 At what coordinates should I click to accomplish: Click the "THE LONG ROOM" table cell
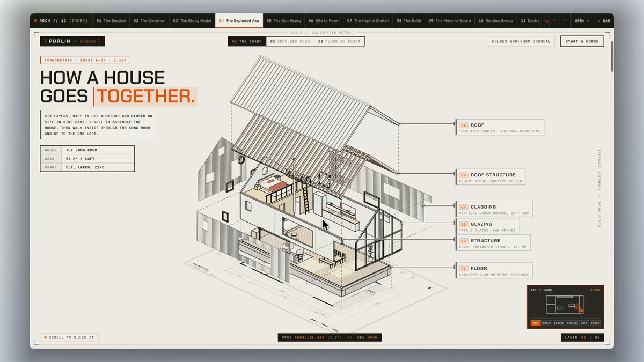pos(98,150)
